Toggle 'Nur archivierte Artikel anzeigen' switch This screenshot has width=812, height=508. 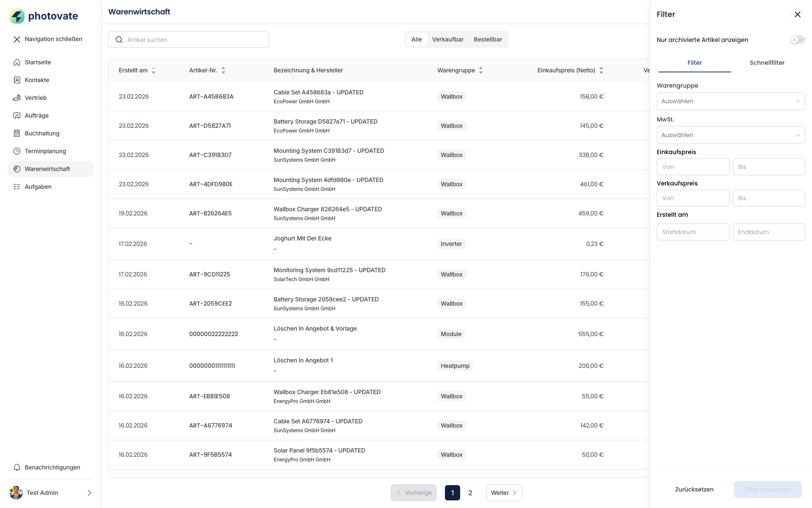pyautogui.click(x=797, y=40)
